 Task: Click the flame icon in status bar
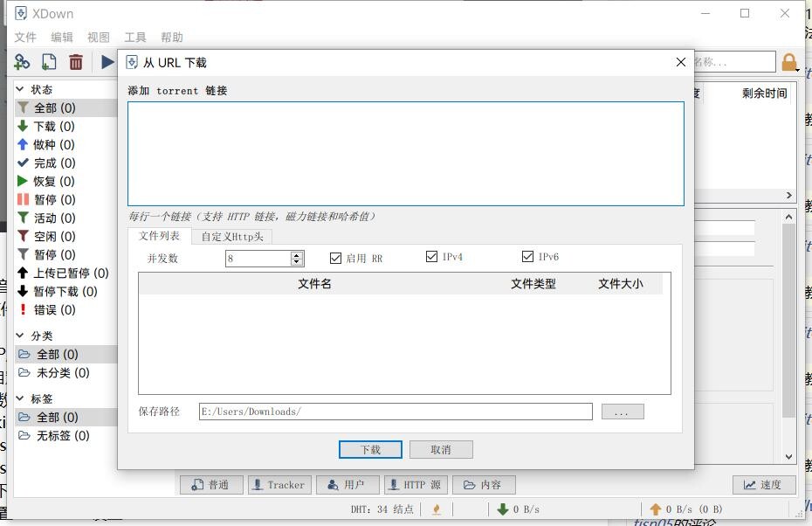pos(437,509)
